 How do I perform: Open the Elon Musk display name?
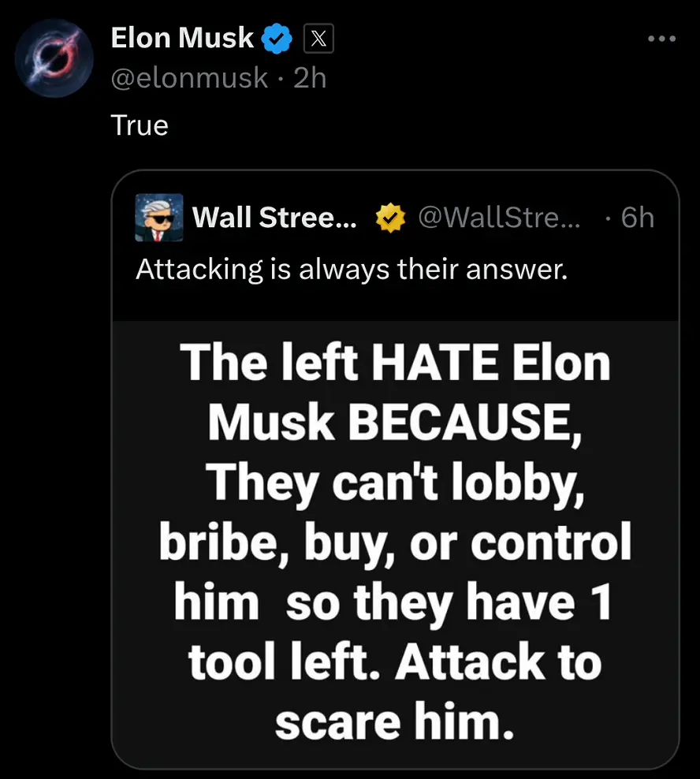click(x=183, y=38)
